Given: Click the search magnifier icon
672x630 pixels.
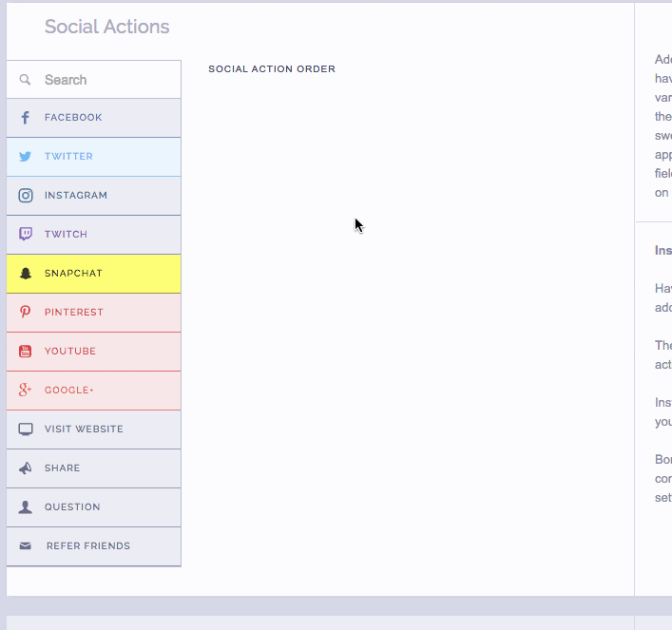Looking at the screenshot, I should click(x=26, y=80).
